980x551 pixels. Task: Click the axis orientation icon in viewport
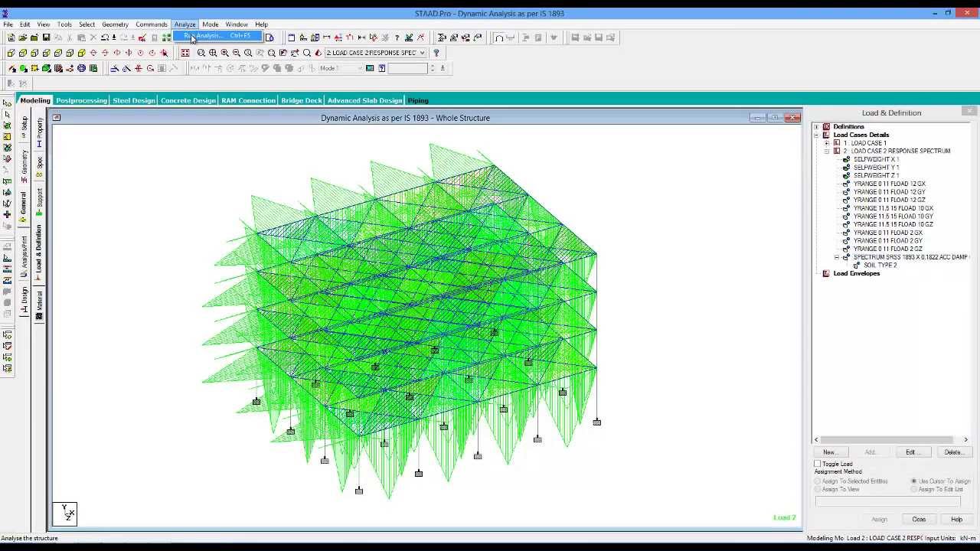(x=65, y=514)
